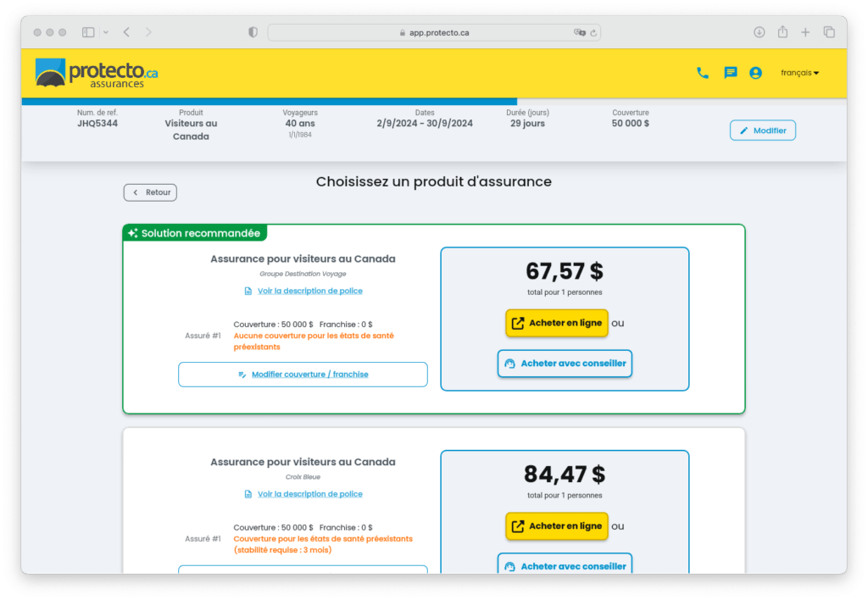Buy the 84,47 $ plan with advisor
This screenshot has width=868, height=600.
[x=565, y=564]
